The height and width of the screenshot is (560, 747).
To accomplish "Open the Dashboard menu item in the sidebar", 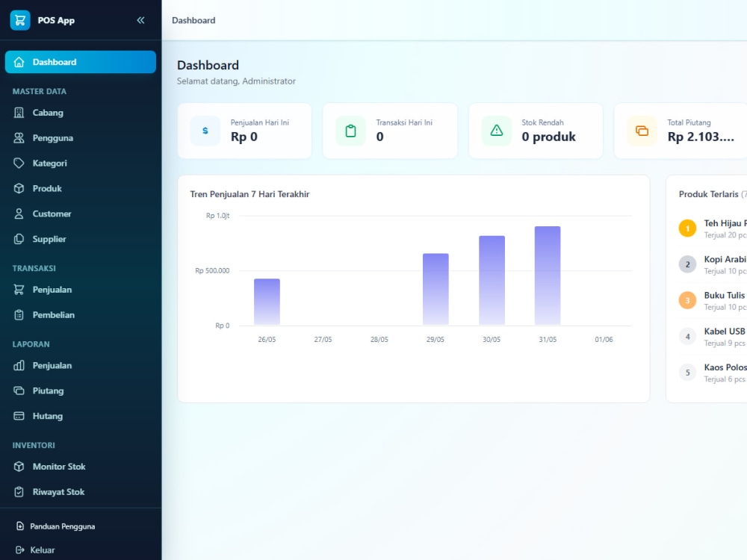I will click(x=81, y=62).
